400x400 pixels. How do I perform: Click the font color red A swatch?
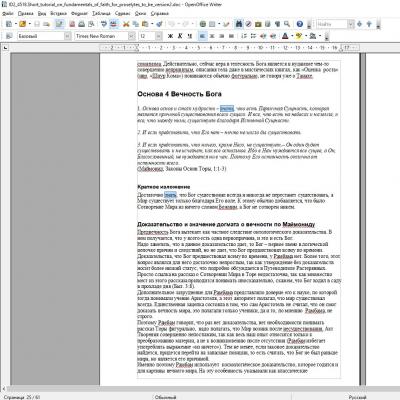[285, 36]
